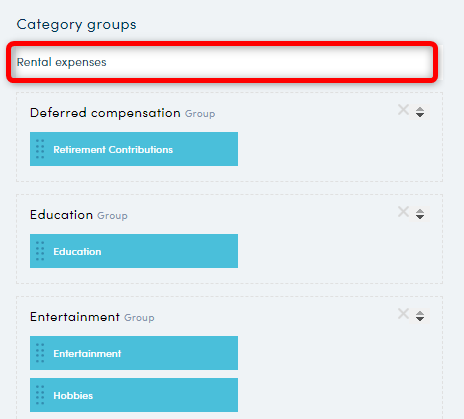Click the Education group heading text
This screenshot has width=464, height=419.
(61, 215)
